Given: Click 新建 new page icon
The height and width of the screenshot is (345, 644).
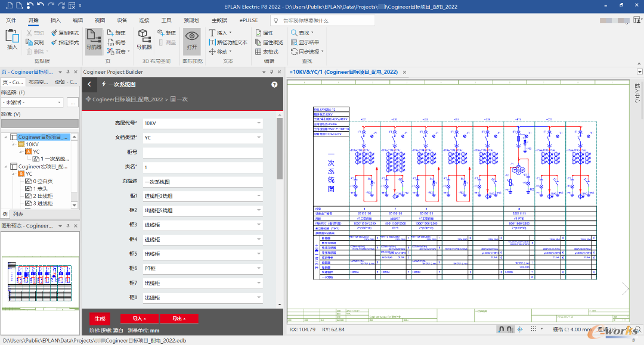Looking at the screenshot, I should click(x=110, y=33).
